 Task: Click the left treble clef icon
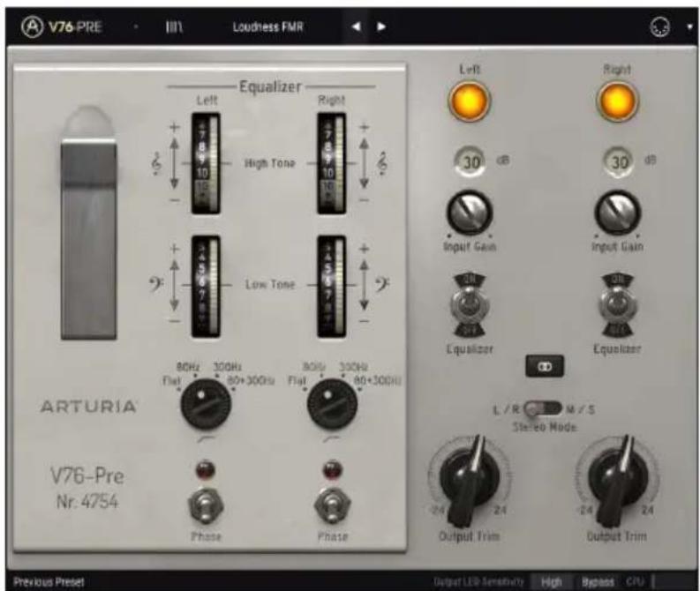pos(157,163)
